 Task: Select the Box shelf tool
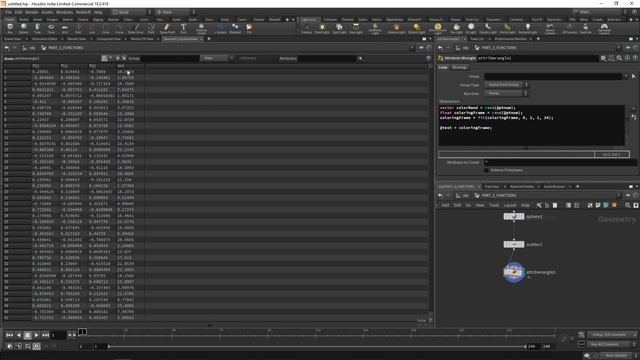[10, 28]
